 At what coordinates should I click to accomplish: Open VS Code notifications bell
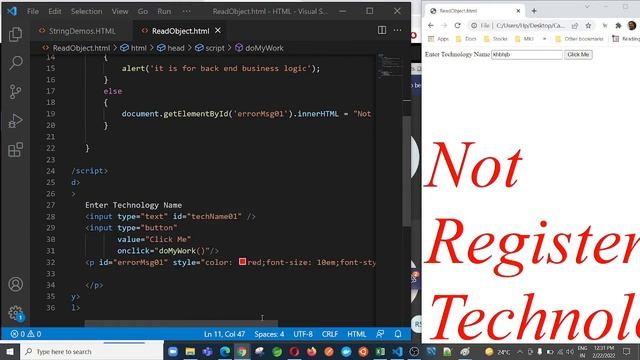click(398, 334)
